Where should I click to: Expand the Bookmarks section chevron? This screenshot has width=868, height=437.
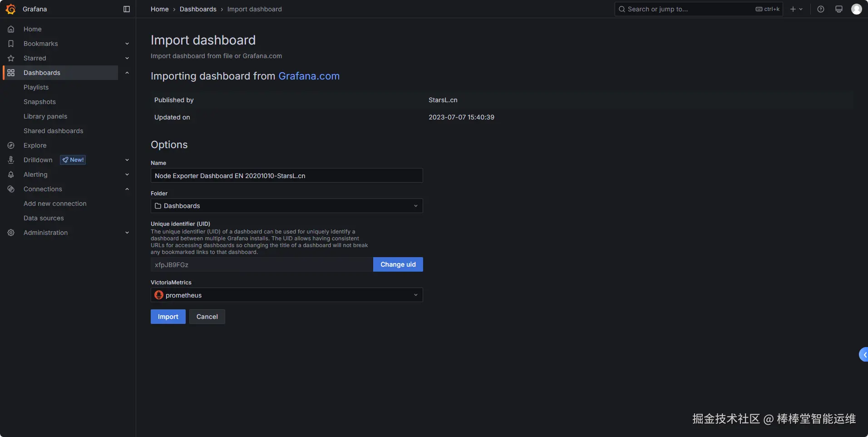[x=127, y=44]
